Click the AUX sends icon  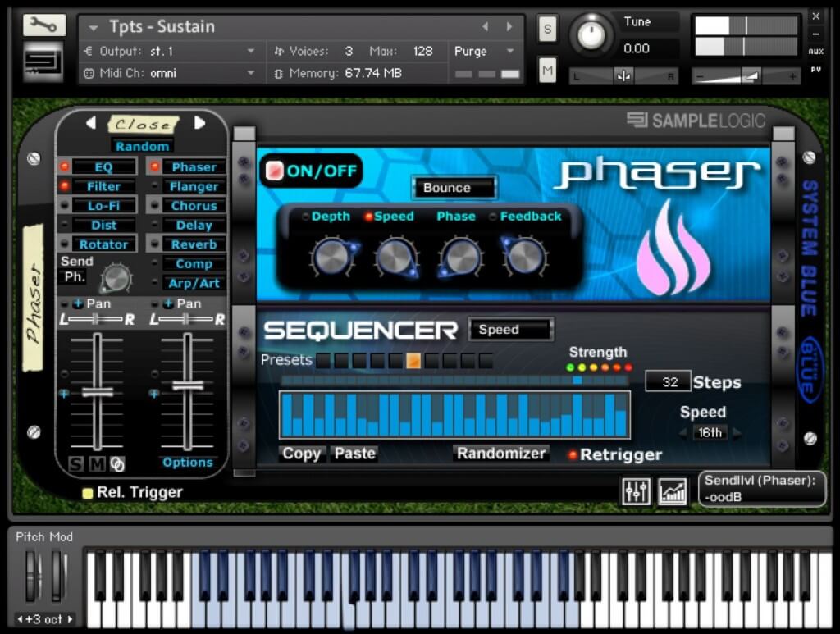click(816, 52)
